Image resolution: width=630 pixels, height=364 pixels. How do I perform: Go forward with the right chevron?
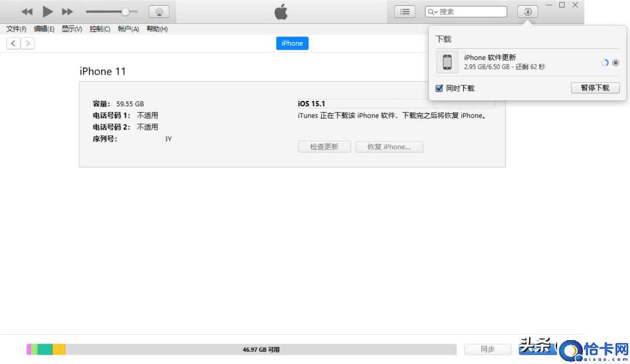27,43
